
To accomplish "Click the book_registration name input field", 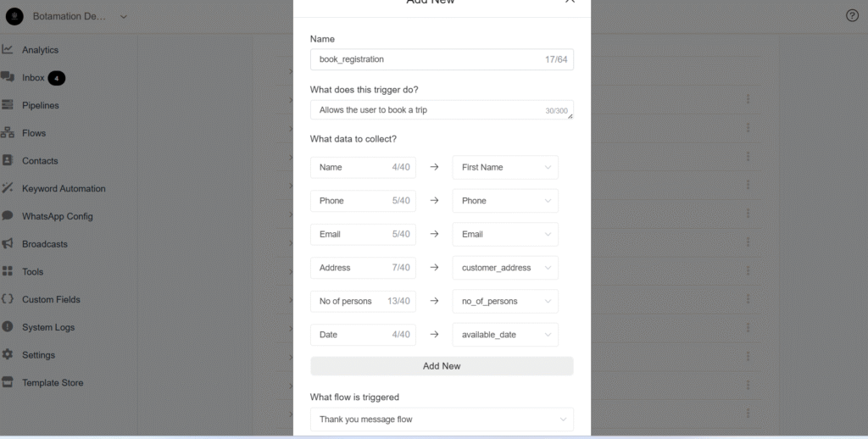I will coord(442,59).
